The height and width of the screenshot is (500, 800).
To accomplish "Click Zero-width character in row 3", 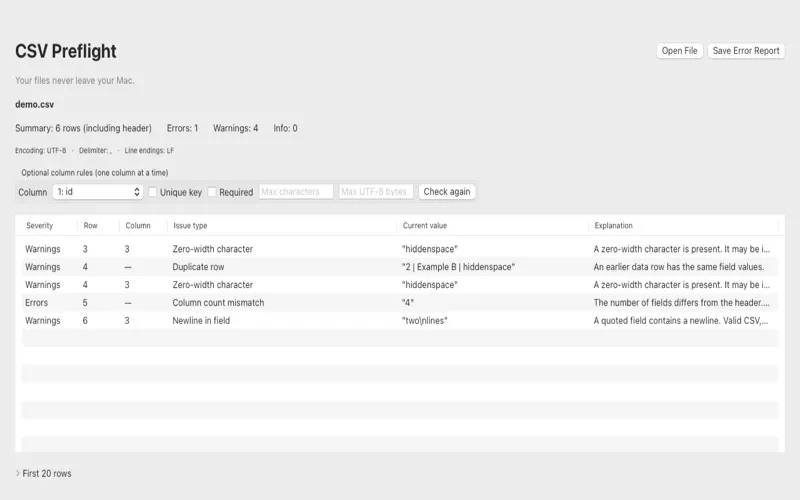I will [212, 249].
